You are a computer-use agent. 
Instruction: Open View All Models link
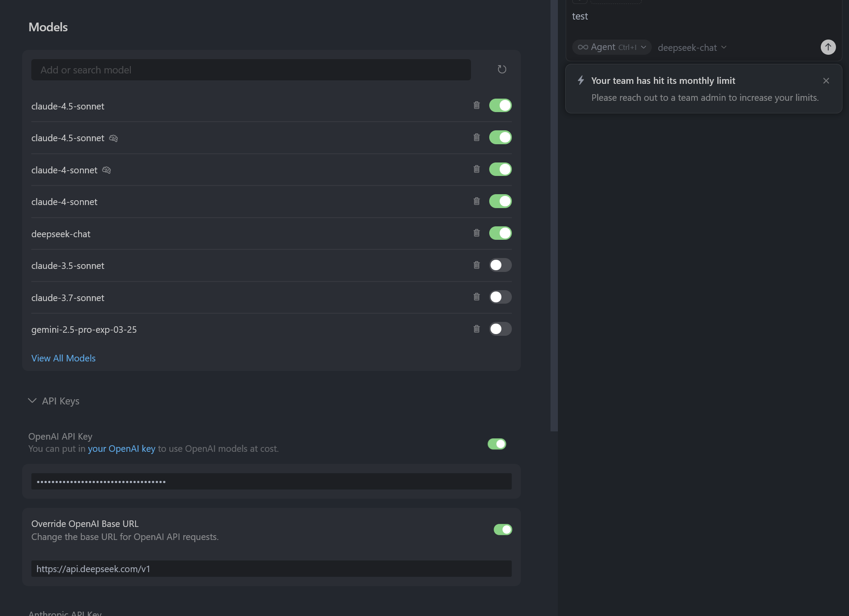(x=63, y=358)
